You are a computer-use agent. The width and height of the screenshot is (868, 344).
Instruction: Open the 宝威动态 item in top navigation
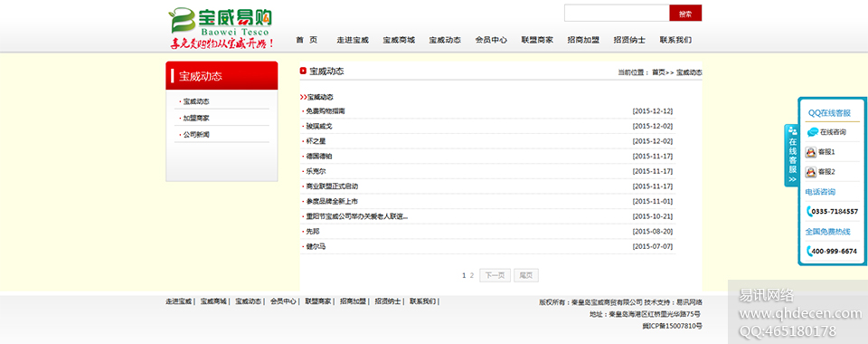point(445,40)
